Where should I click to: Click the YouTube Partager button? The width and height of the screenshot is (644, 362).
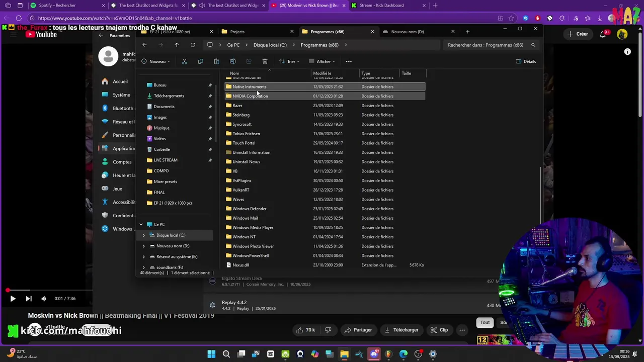358,330
